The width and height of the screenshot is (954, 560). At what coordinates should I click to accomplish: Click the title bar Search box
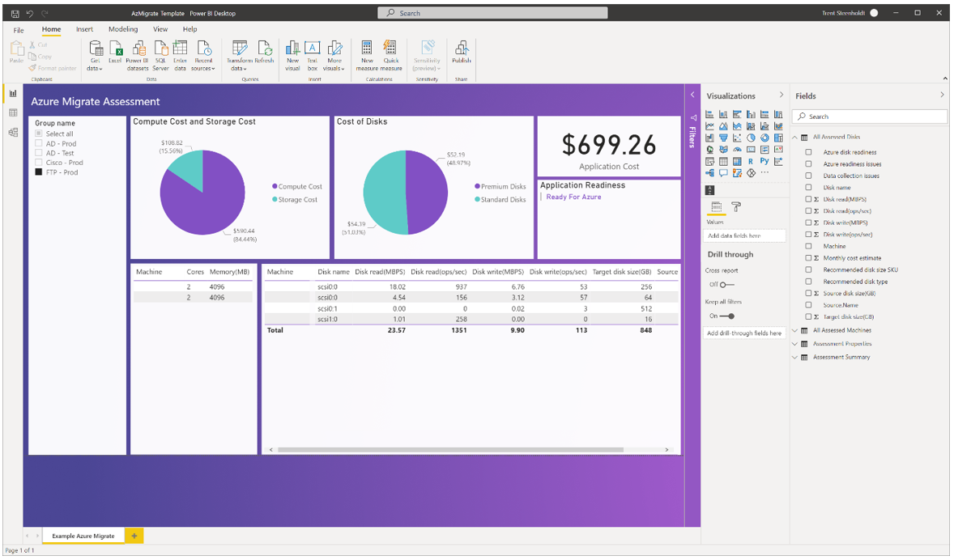point(493,13)
